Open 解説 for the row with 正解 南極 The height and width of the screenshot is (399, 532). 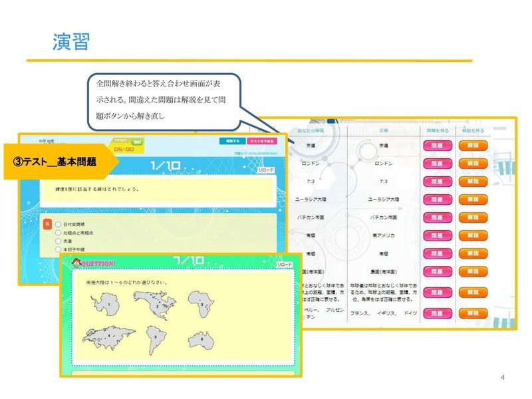(473, 253)
